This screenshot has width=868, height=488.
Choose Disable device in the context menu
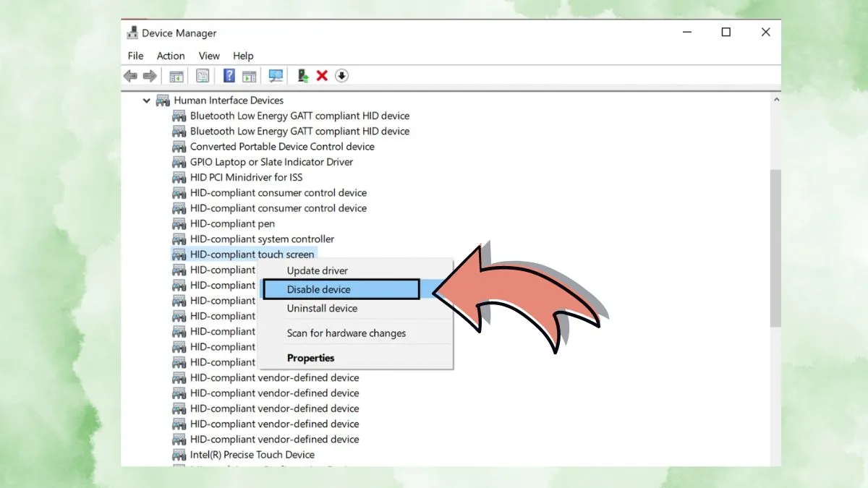pos(319,289)
